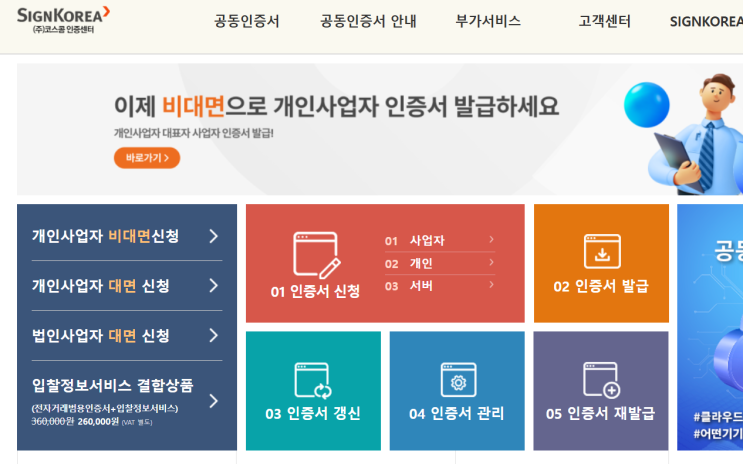This screenshot has width=743, height=464.
Task: Click the businessman character illustration
Action: pos(697,134)
